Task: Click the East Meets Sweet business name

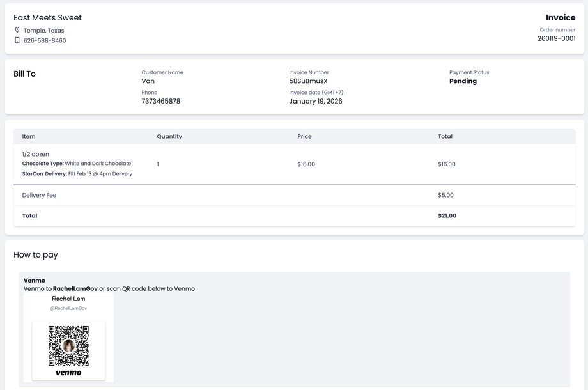Action: [47, 17]
